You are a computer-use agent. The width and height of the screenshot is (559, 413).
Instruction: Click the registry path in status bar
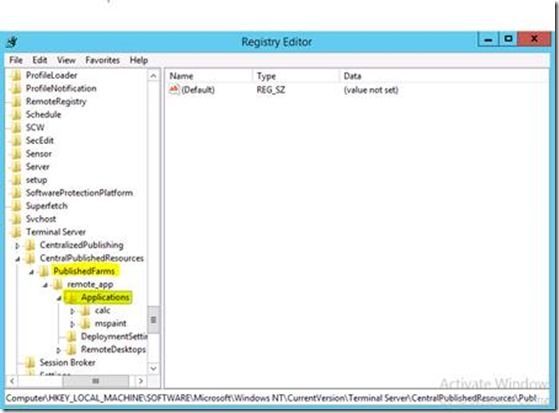271,398
